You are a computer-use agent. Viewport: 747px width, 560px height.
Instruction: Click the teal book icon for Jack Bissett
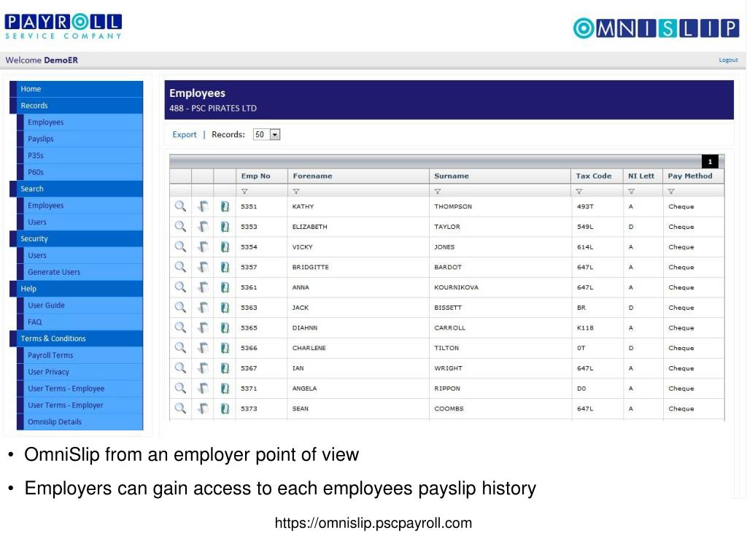pos(225,308)
